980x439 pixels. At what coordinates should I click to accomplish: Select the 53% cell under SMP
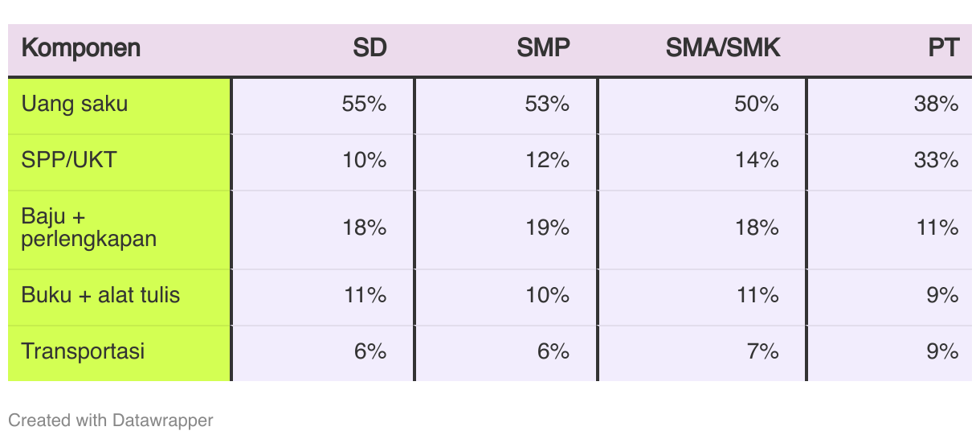tap(548, 104)
